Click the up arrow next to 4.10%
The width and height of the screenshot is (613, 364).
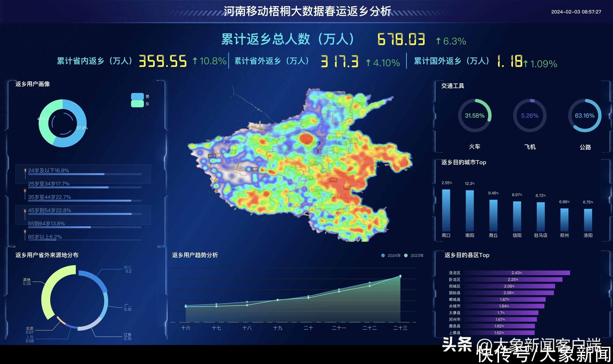(x=368, y=63)
